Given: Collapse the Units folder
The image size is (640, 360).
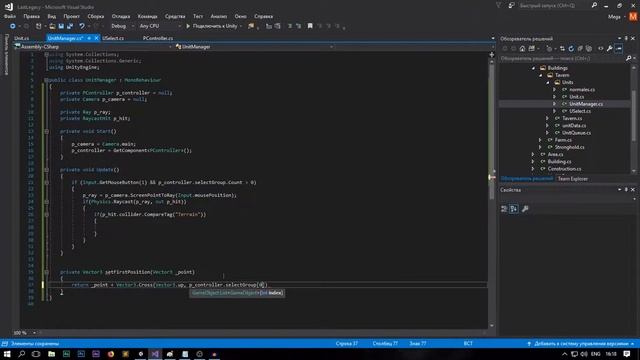Looking at the screenshot, I should coord(548,82).
